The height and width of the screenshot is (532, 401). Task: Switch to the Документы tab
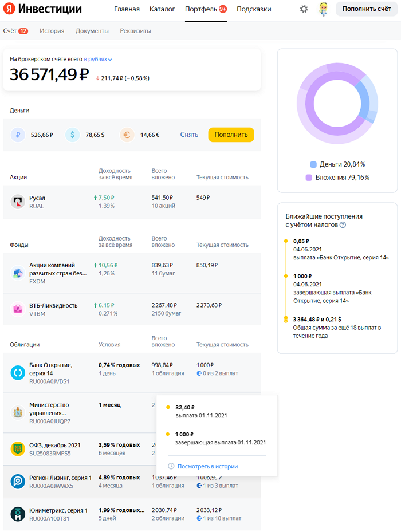92,31
